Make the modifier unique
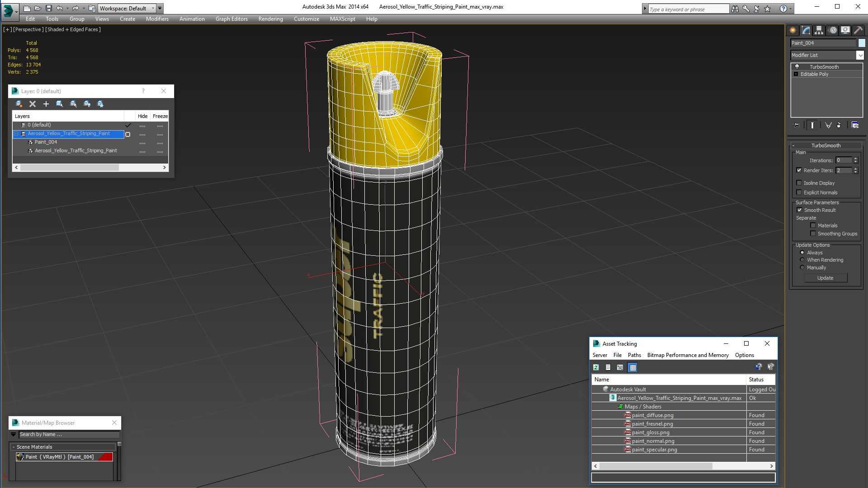This screenshot has height=488, width=868. (828, 125)
